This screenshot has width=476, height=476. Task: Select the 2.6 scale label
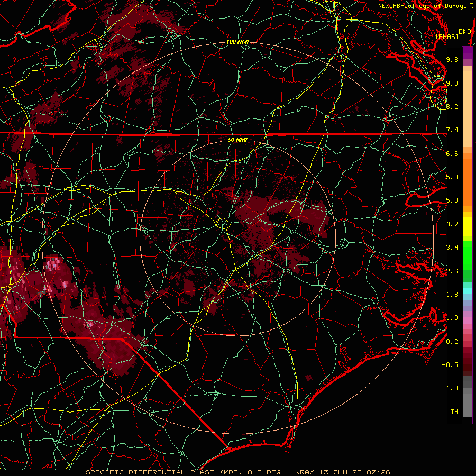452,271
